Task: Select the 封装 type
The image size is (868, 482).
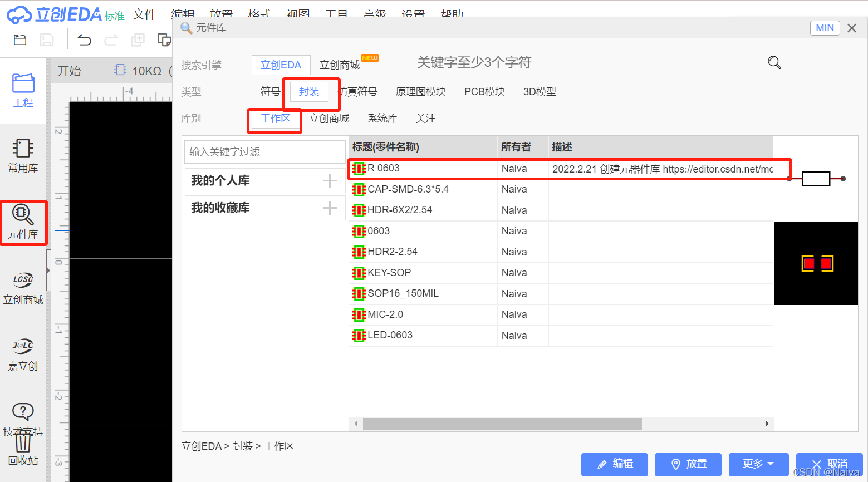Action: (x=309, y=91)
